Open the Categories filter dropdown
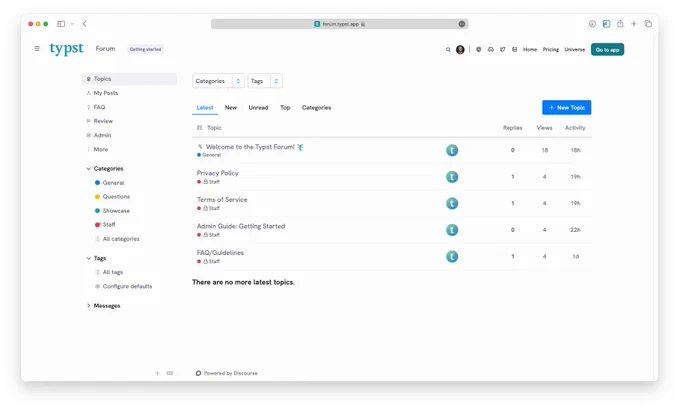This screenshot has width=680, height=409. coord(218,81)
